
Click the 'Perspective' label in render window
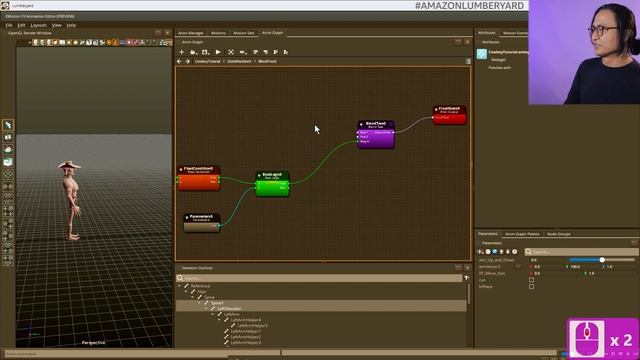point(93,343)
